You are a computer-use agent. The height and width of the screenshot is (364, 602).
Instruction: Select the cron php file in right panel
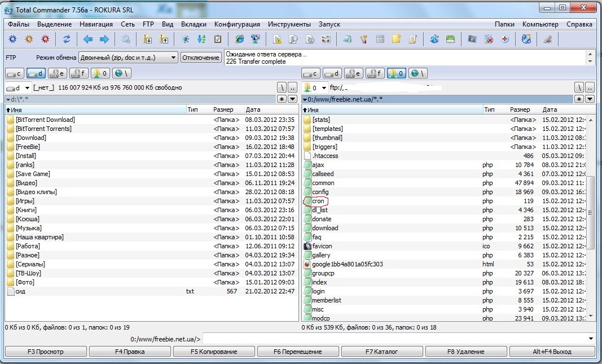click(x=318, y=201)
